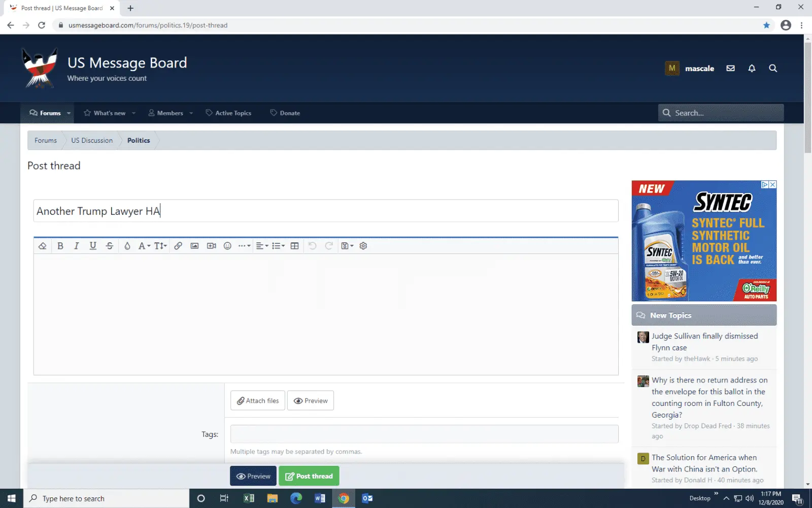Click the Insert media video icon
Image resolution: width=812 pixels, height=508 pixels.
(212, 246)
